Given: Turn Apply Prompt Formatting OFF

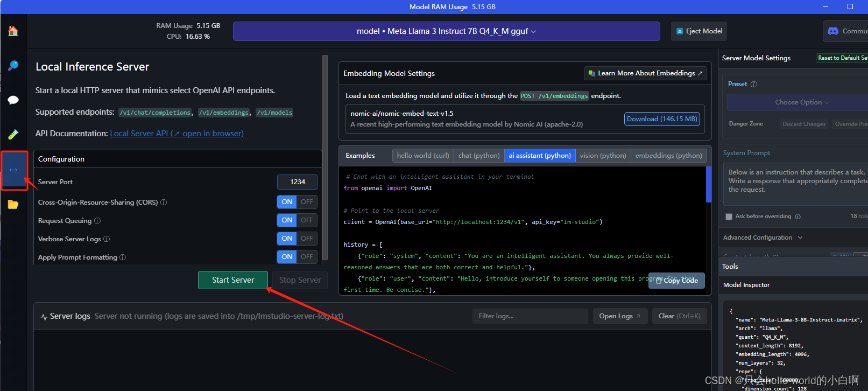Looking at the screenshot, I should point(307,257).
